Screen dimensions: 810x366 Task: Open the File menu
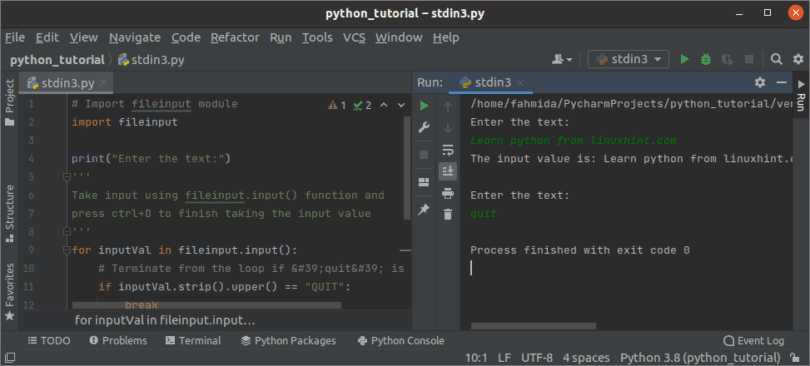point(14,38)
